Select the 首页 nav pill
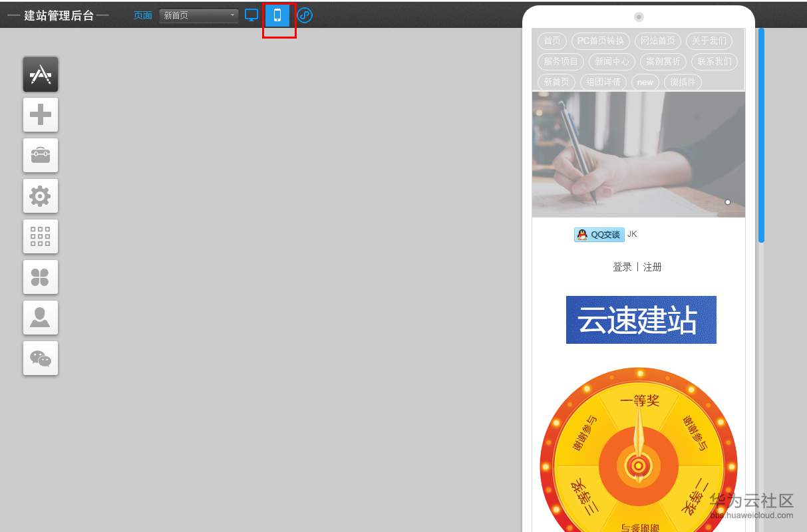The image size is (807, 532). (552, 41)
